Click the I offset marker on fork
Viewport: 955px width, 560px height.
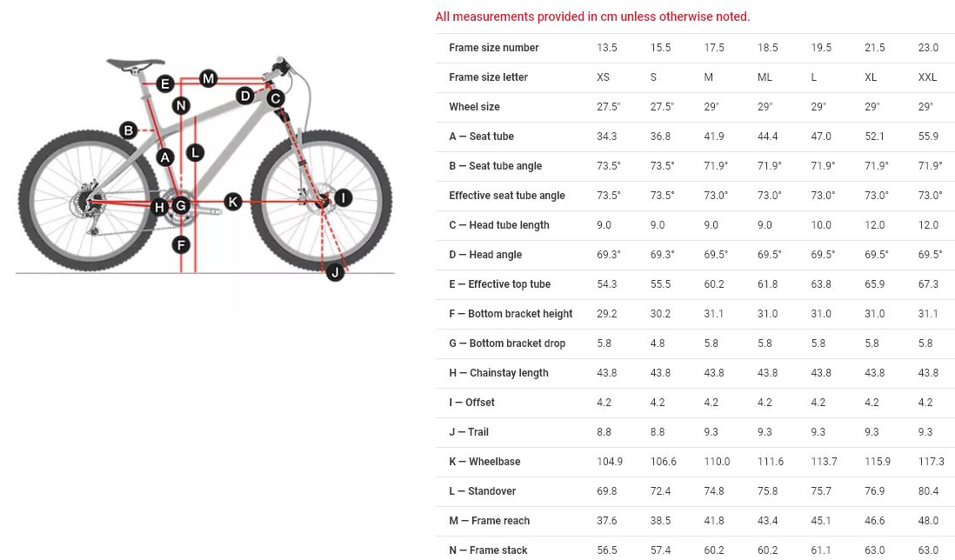pyautogui.click(x=344, y=198)
